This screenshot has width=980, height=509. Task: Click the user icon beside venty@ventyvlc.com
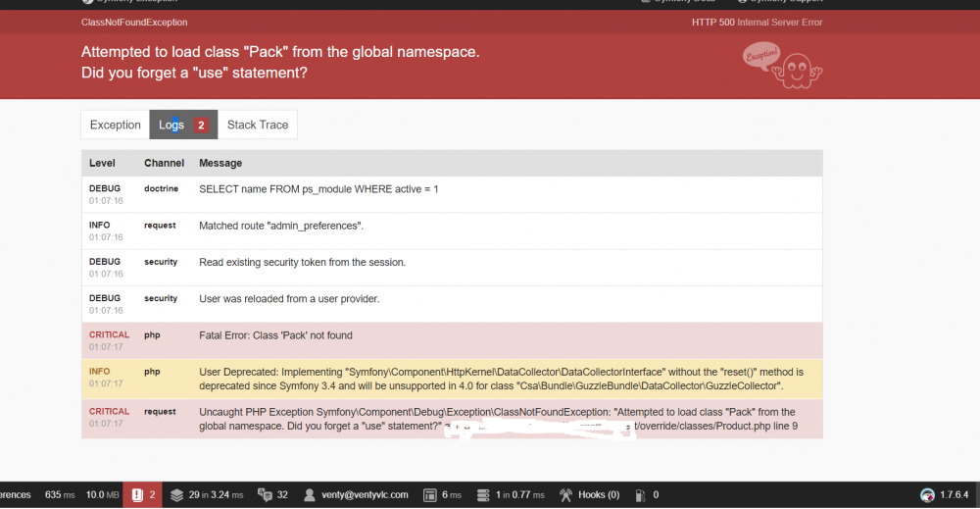coord(310,495)
